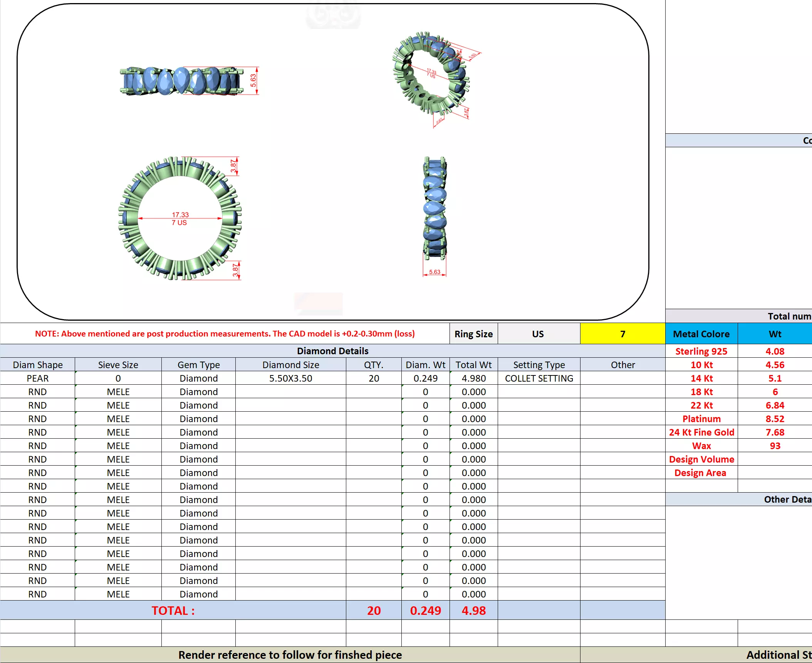Click the Ring Size label cell
This screenshot has width=812, height=663.
point(473,334)
